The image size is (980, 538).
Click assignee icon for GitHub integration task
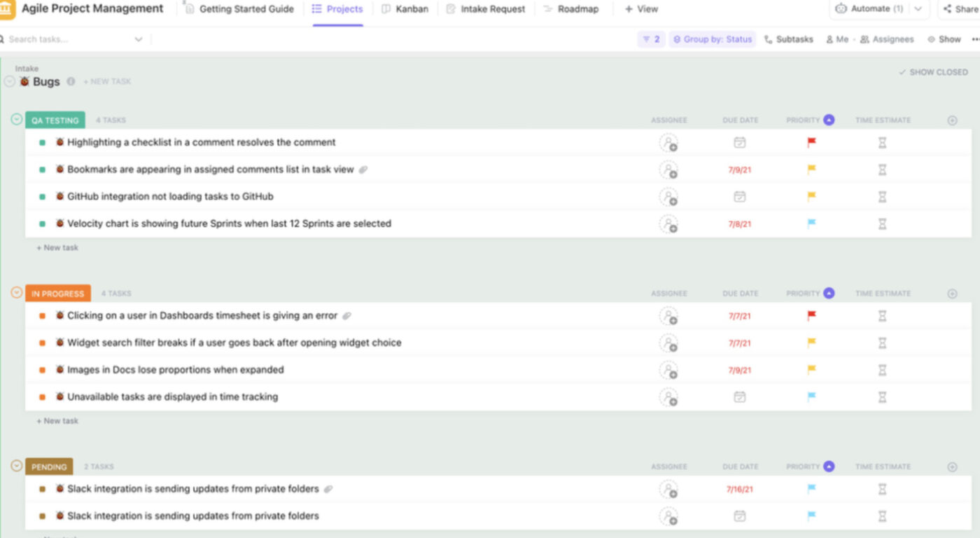[668, 197]
